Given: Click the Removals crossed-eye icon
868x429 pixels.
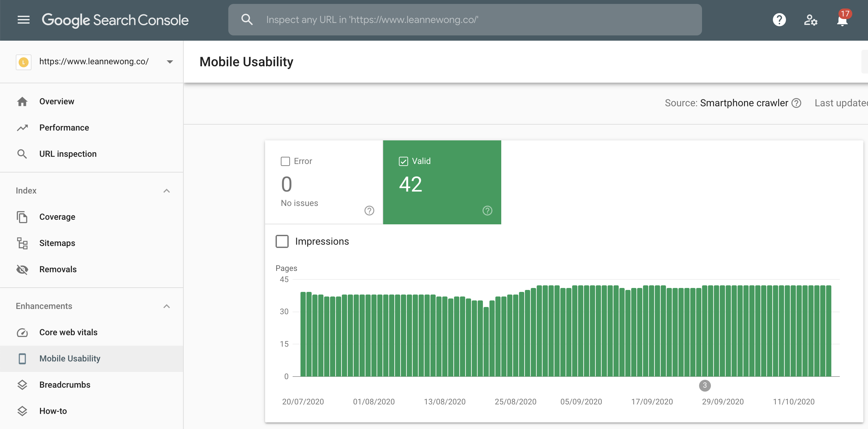Looking at the screenshot, I should [x=22, y=270].
